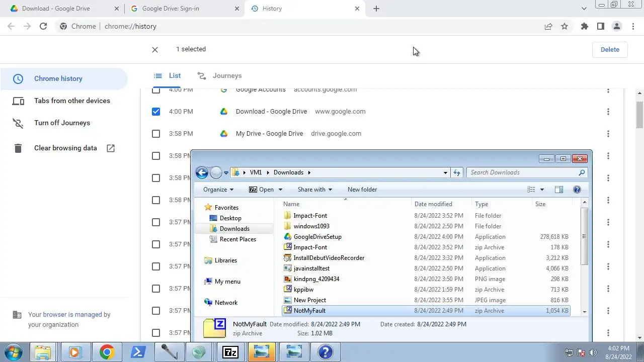644x362 pixels.
Task: Click the change view icon in Explorer
Action: (x=531, y=190)
